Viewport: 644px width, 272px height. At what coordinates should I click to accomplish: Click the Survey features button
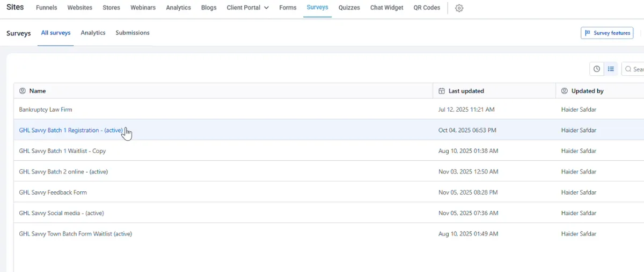(607, 33)
